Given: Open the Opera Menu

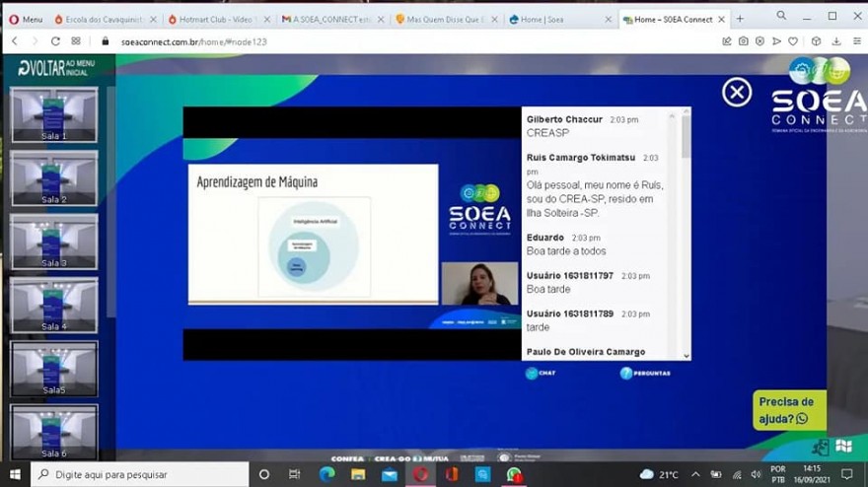Looking at the screenshot, I should (x=25, y=19).
